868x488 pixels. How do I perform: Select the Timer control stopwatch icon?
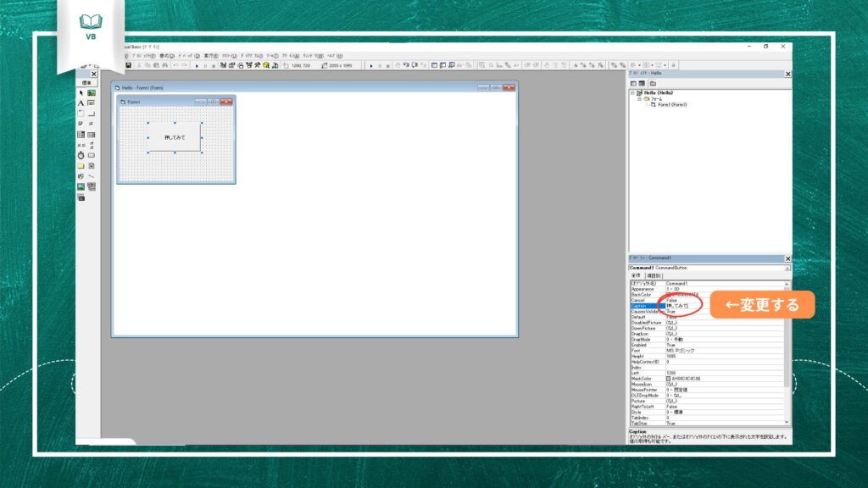click(x=81, y=156)
